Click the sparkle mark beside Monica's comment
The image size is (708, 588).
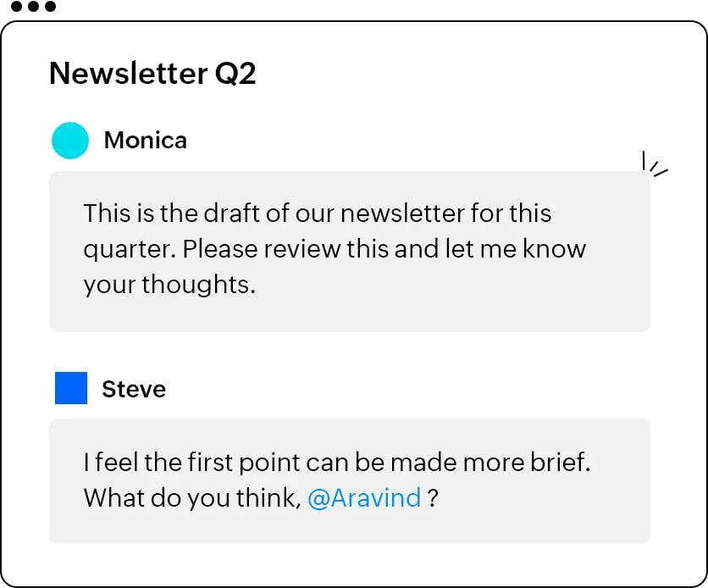point(655,164)
